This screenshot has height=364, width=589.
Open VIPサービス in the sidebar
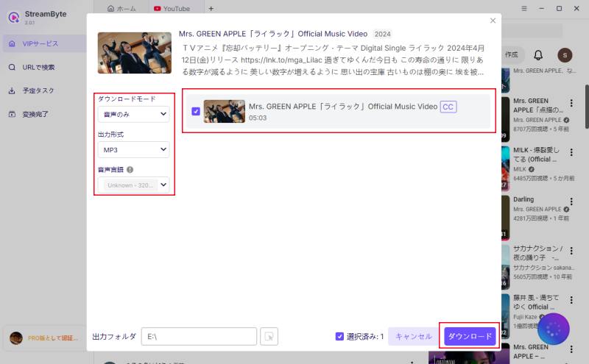(x=45, y=43)
